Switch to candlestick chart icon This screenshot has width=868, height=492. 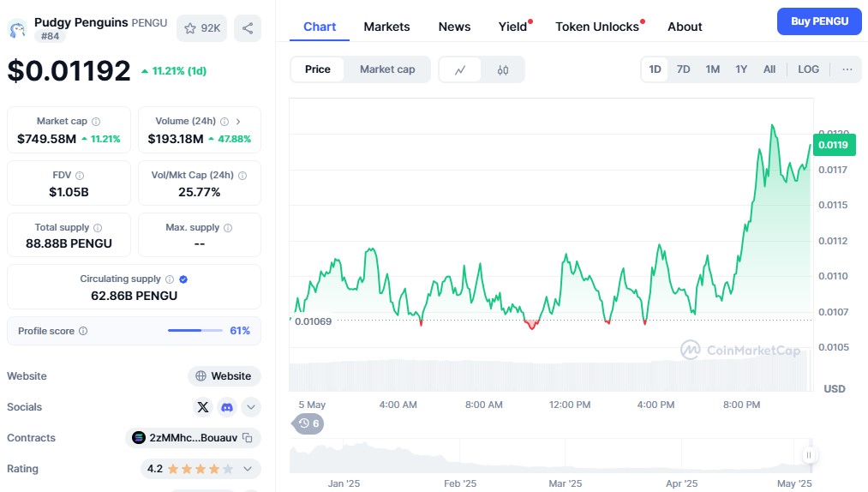503,69
